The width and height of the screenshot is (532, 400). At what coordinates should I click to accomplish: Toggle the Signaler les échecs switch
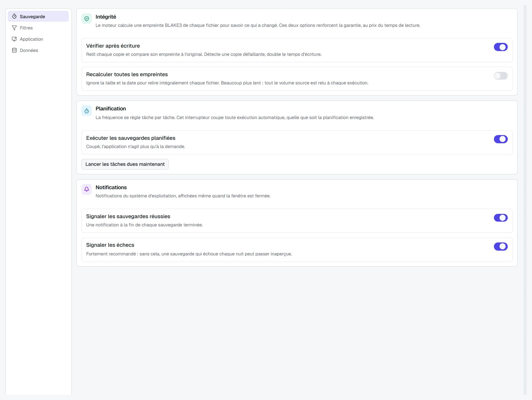point(500,246)
